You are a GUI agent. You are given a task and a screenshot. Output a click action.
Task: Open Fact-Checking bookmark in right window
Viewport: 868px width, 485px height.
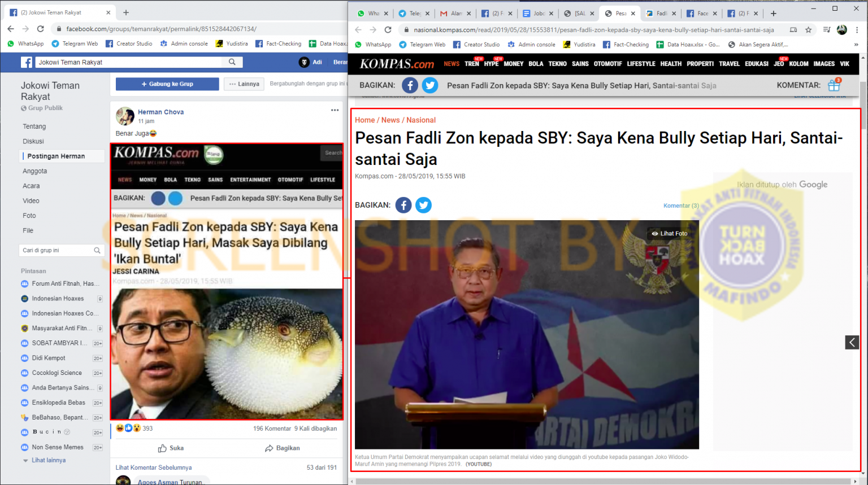click(x=626, y=45)
